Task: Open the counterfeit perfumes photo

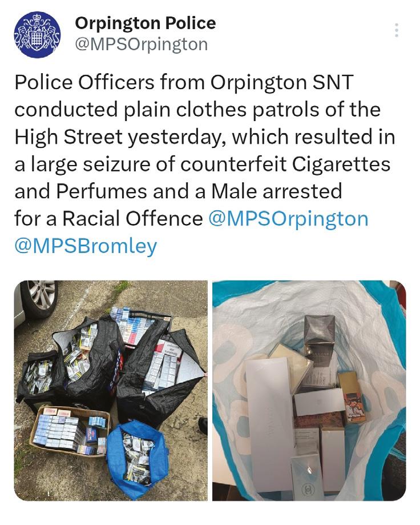Action: (309, 390)
